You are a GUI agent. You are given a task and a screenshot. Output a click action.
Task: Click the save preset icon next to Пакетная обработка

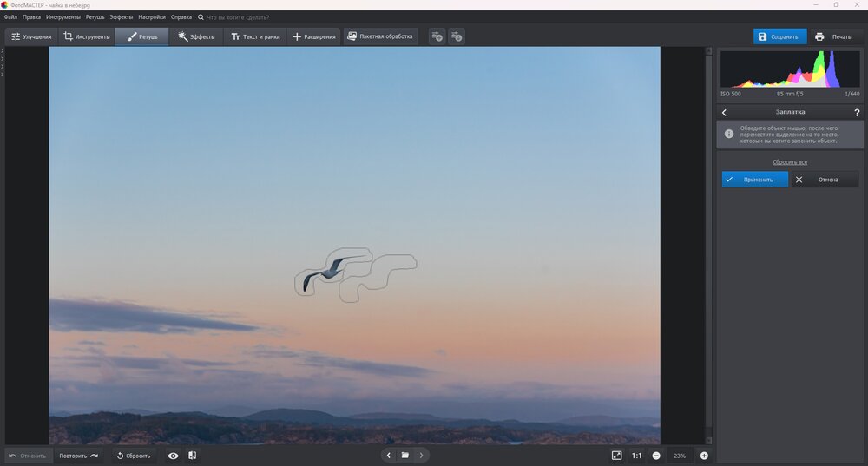point(437,36)
